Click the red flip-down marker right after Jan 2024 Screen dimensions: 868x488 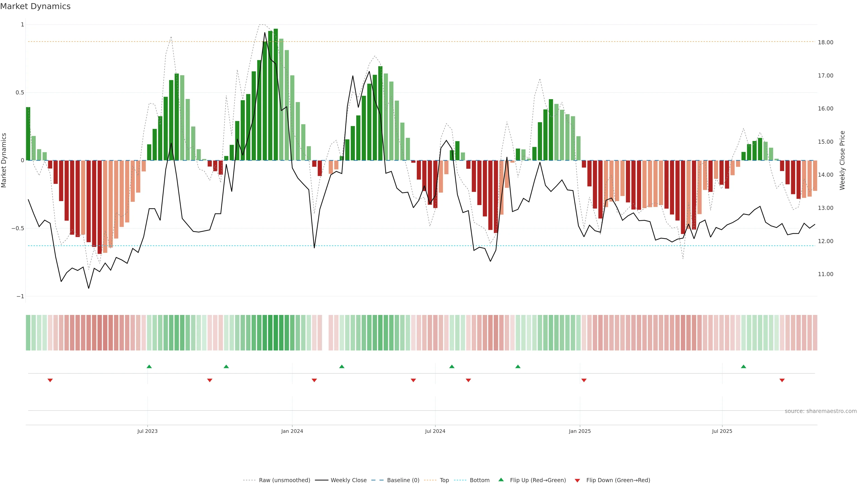click(314, 380)
